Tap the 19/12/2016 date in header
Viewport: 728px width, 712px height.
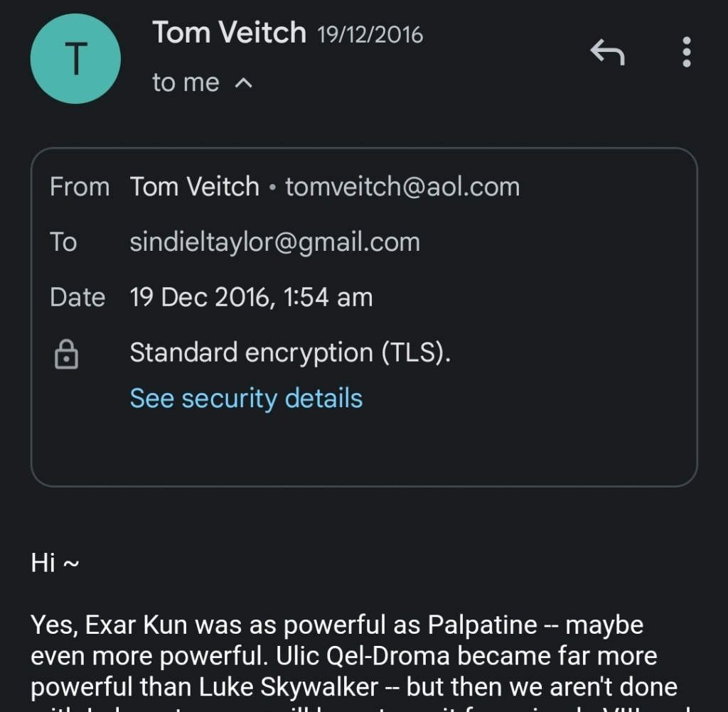pos(370,35)
